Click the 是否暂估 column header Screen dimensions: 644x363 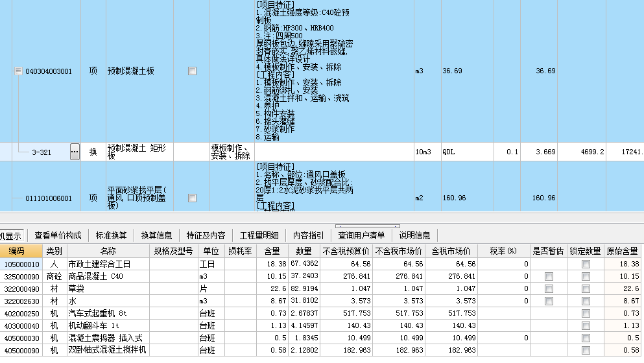[x=549, y=251]
